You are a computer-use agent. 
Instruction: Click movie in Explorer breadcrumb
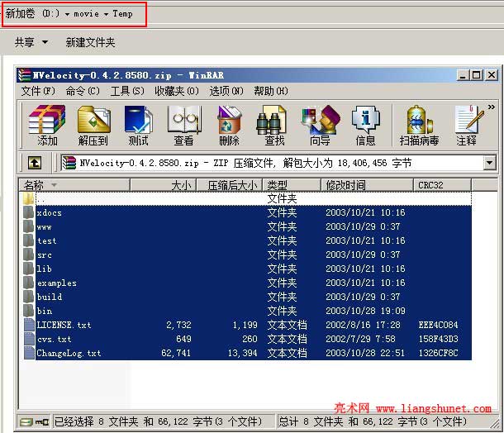86,14
